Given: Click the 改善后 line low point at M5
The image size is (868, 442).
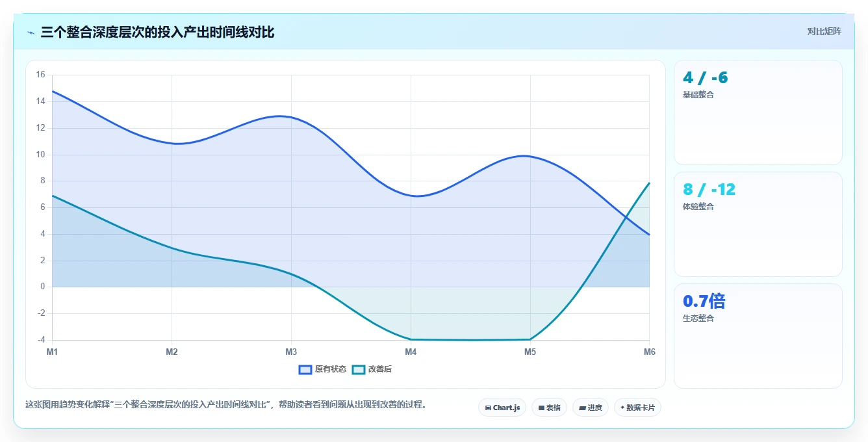Looking at the screenshot, I should pos(530,339).
